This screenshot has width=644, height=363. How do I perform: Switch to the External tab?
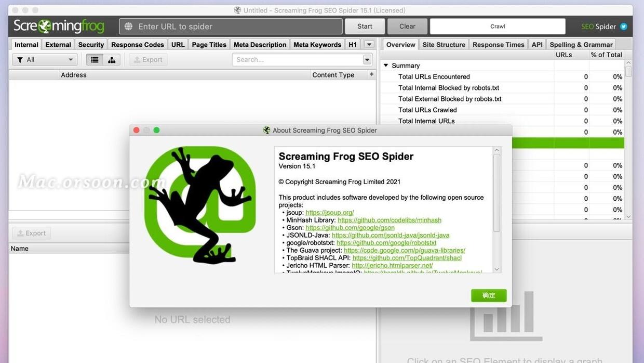(58, 45)
